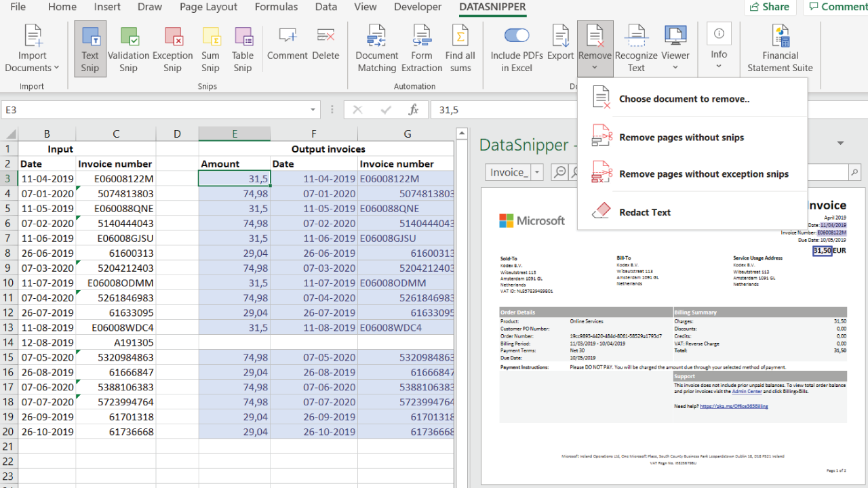Select the Table Snip tool

point(242,47)
